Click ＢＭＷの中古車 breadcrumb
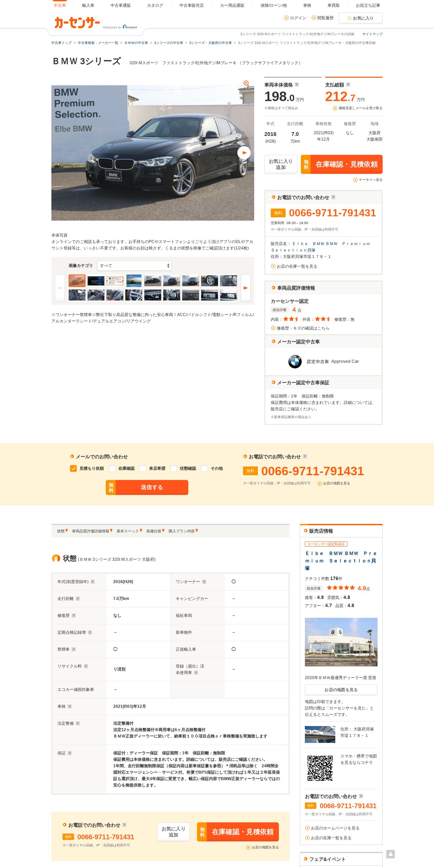The width and height of the screenshot is (434, 868). click(x=136, y=43)
